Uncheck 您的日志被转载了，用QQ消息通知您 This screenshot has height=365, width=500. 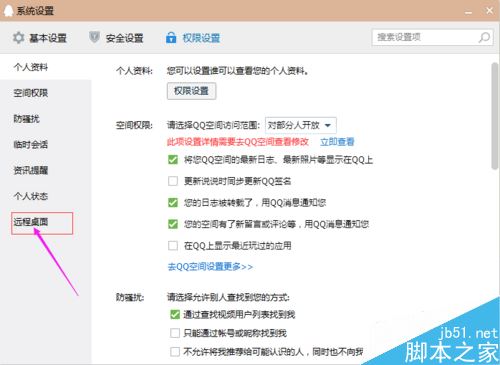(173, 202)
